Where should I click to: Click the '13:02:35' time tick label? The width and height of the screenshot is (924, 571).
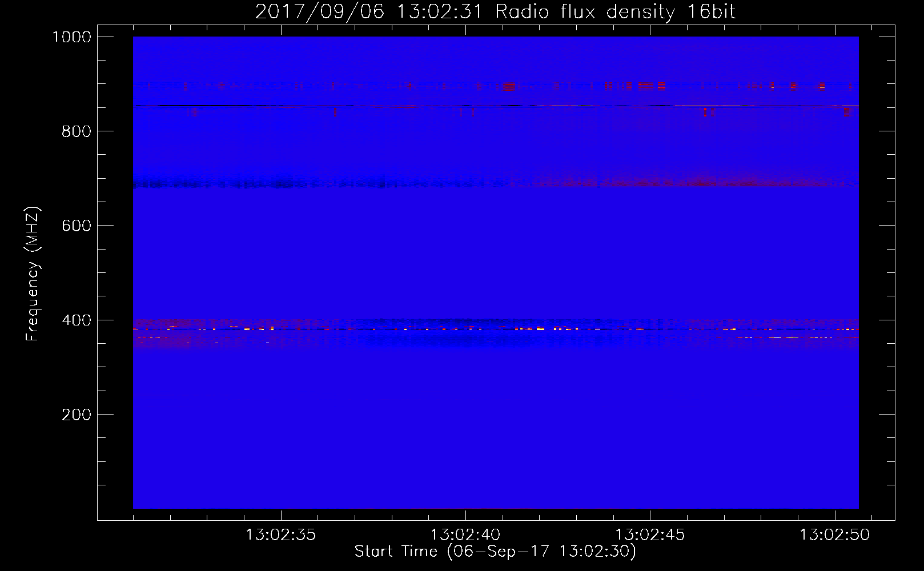click(280, 535)
